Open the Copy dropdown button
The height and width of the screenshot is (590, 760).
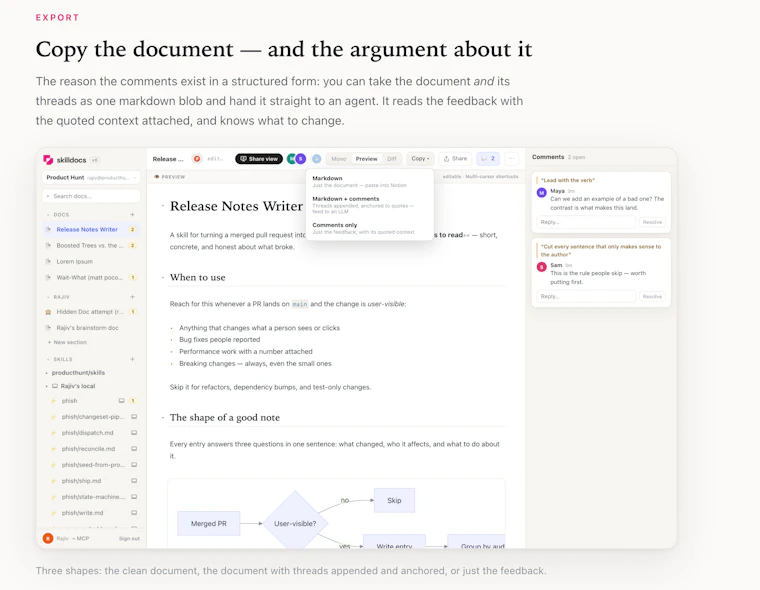(420, 159)
